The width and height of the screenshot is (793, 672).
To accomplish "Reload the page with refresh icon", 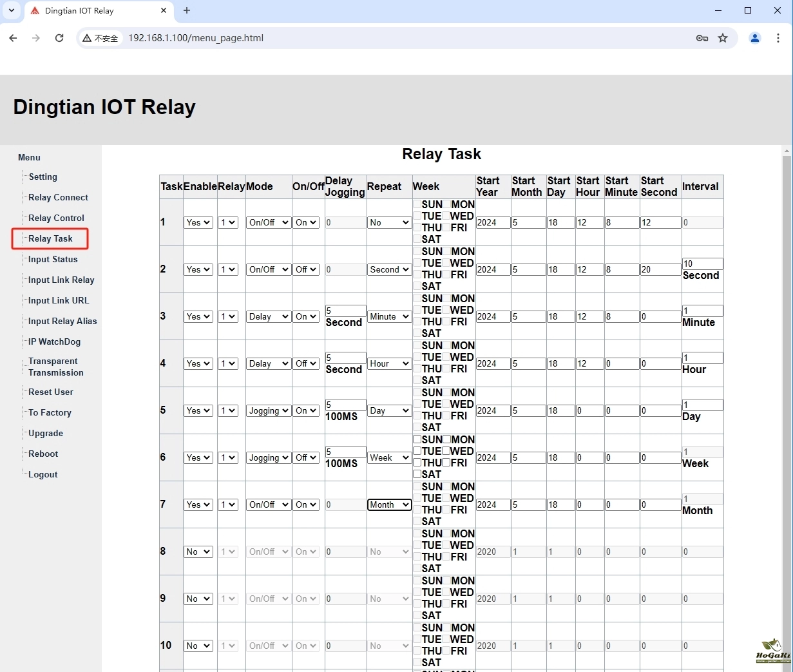I will (59, 38).
